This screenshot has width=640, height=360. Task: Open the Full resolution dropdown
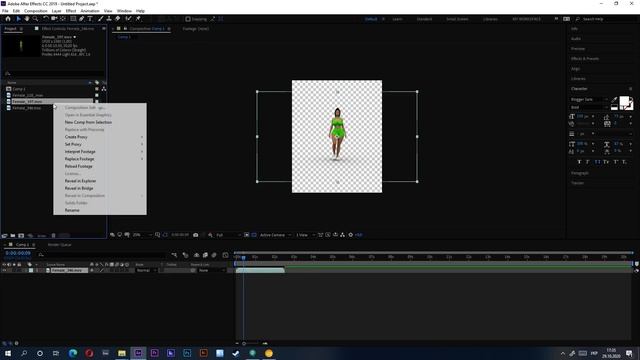click(x=228, y=235)
